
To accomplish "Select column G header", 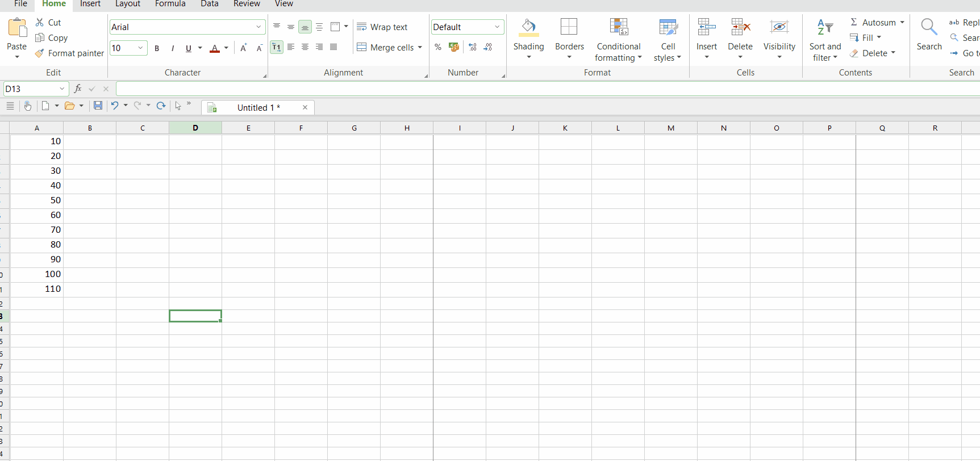I will 354,128.
